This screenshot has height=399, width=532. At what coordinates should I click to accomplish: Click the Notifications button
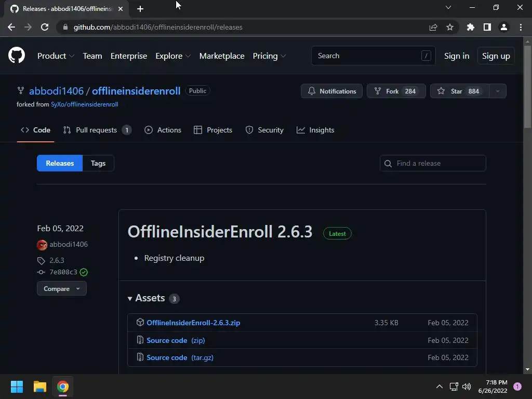pos(331,91)
